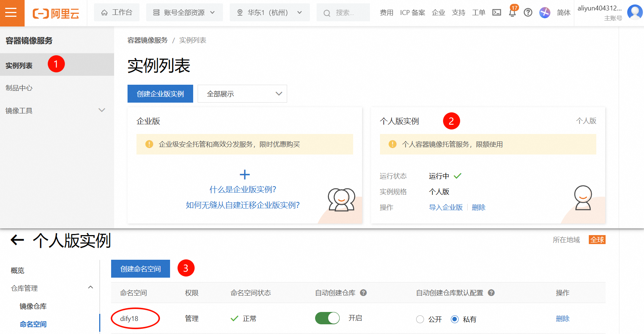Click the search magnifier icon
The width and height of the screenshot is (644, 334).
coord(327,13)
